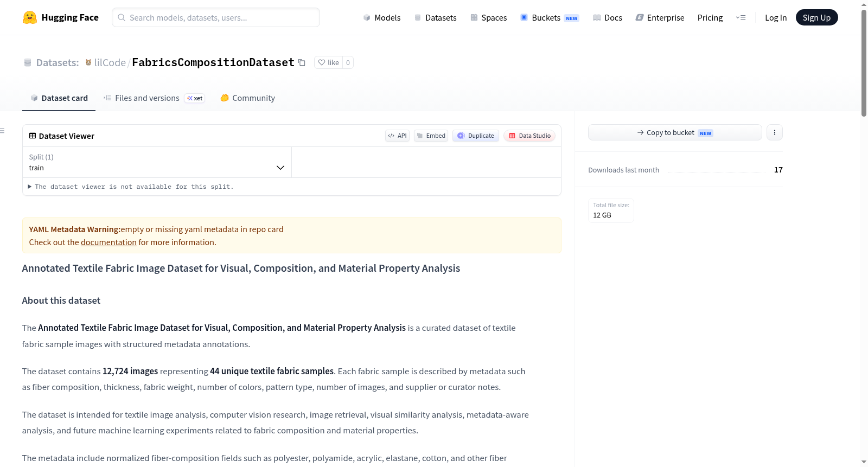Screen dimensions: 868x467
Task: Open the Pricing page
Action: coord(710,17)
